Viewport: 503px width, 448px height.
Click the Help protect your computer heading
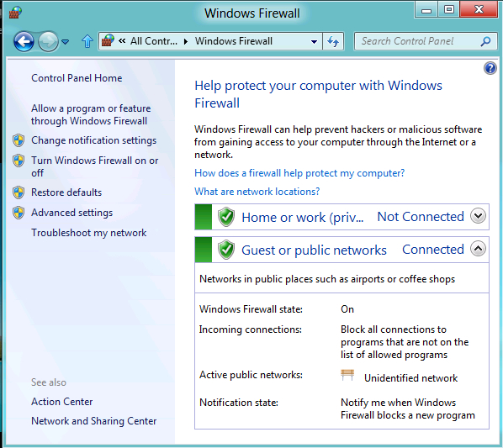(318, 94)
